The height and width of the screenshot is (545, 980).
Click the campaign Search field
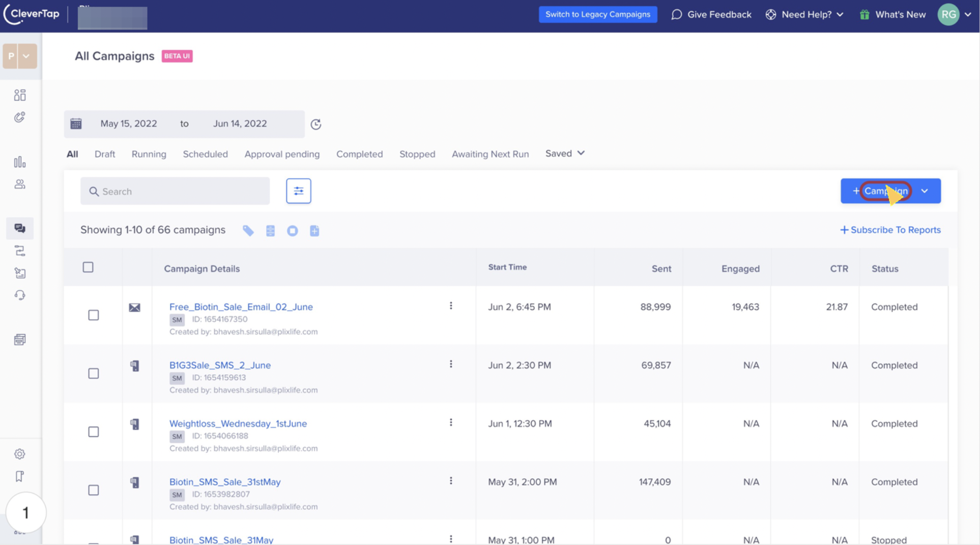[x=175, y=191]
